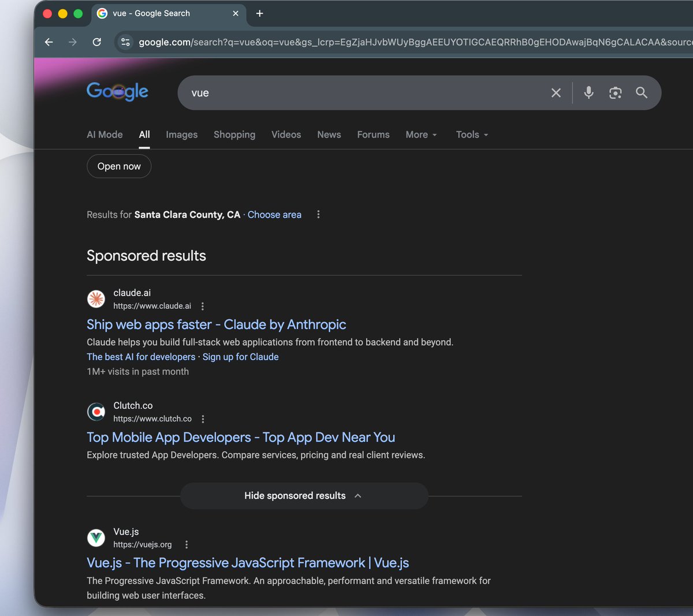Click the Vue.js logo favicon

[x=96, y=537]
